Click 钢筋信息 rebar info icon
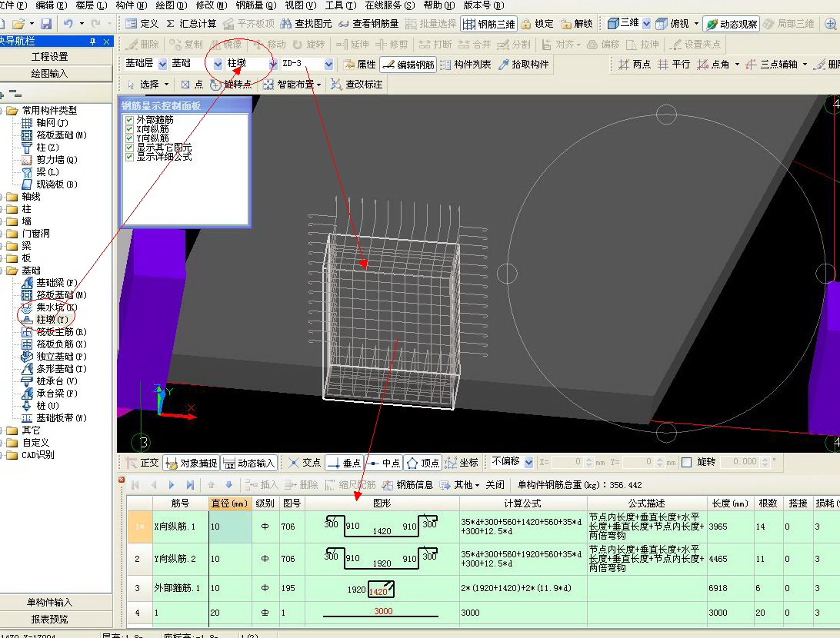 click(407, 485)
